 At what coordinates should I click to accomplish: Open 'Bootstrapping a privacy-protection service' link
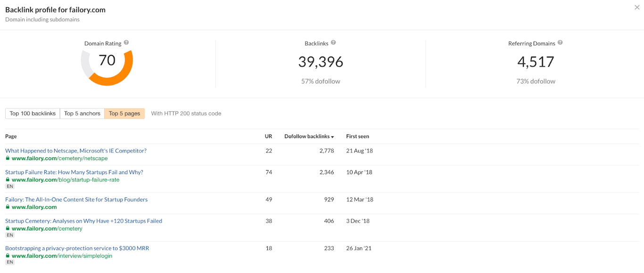[77, 249]
